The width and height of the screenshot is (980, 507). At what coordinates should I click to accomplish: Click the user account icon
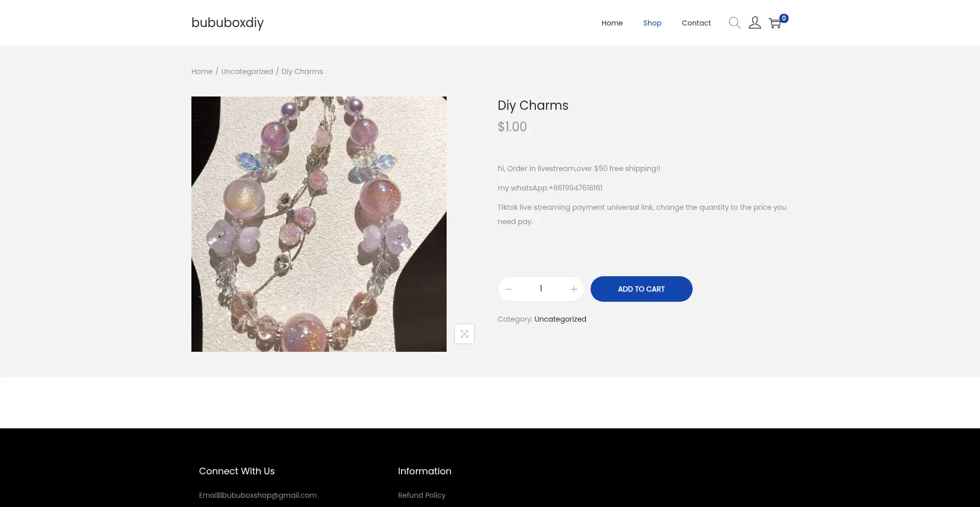[755, 23]
